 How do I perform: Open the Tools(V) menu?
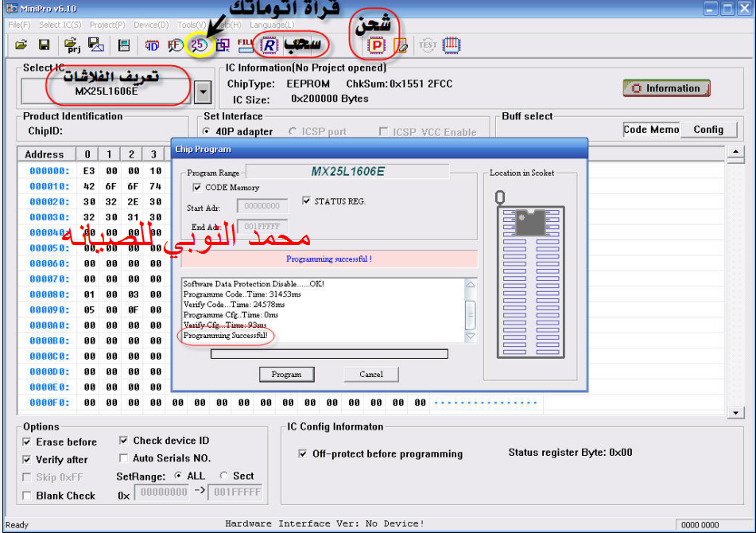(x=192, y=25)
